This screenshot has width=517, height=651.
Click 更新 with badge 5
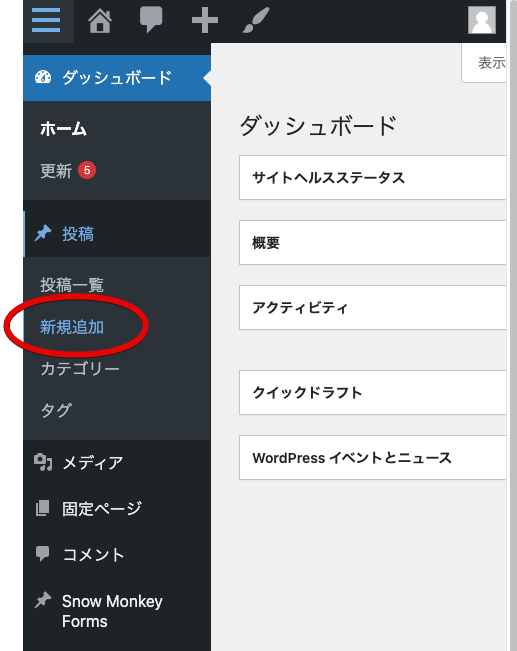68,171
